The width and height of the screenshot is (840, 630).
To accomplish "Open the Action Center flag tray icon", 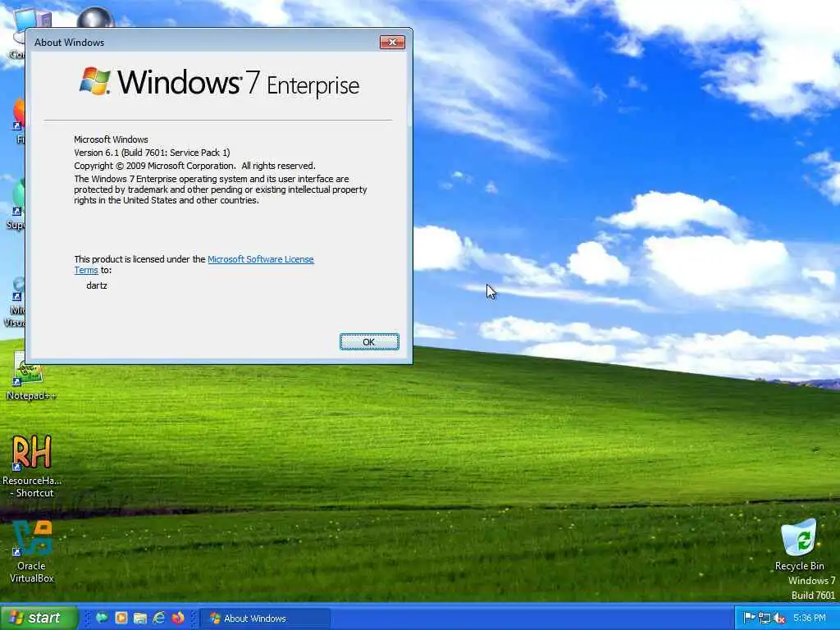I will coord(749,619).
